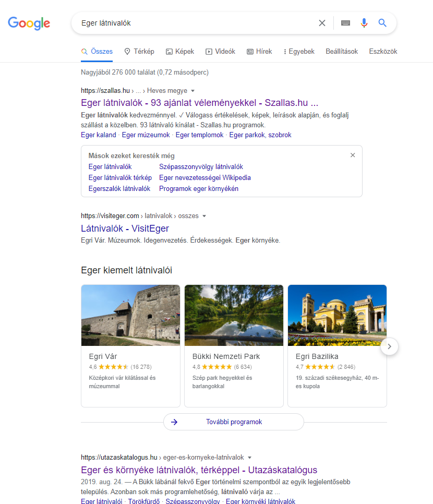The height and width of the screenshot is (504, 433).
Task: Open the Utazáskatalógus Eger és környéke result
Action: pos(199,470)
